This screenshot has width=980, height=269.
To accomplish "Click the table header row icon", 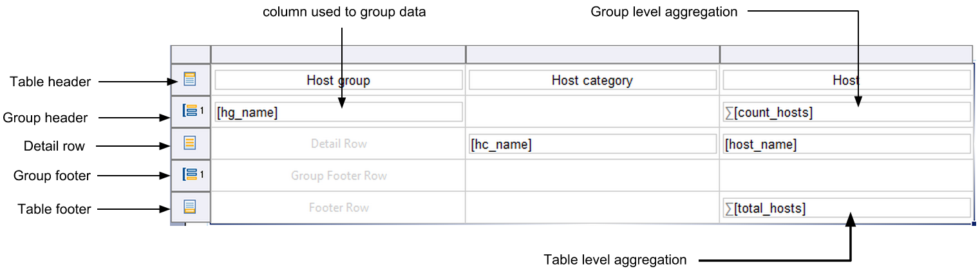I will [190, 80].
